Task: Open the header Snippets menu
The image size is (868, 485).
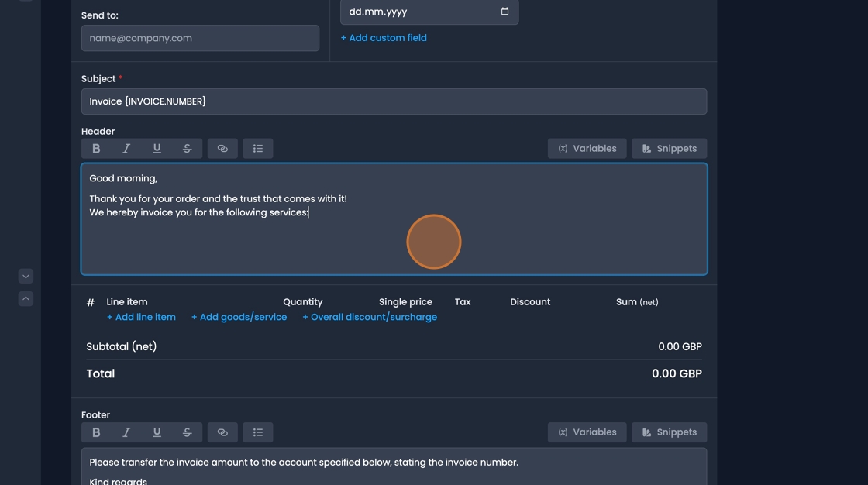Action: [x=669, y=148]
